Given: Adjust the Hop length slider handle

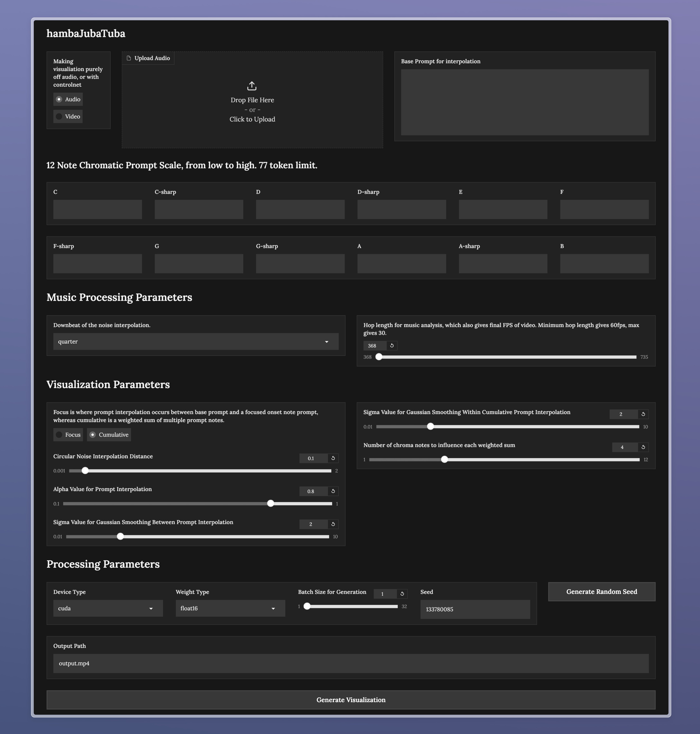Looking at the screenshot, I should (379, 357).
